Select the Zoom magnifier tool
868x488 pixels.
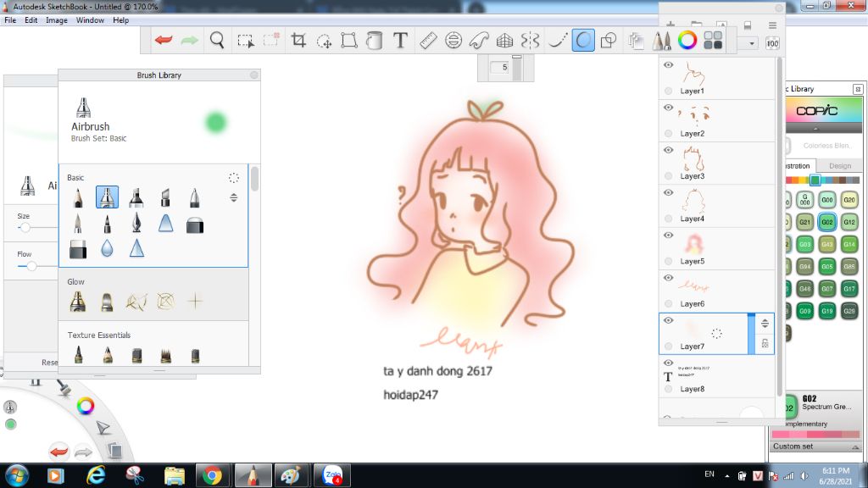tap(217, 40)
